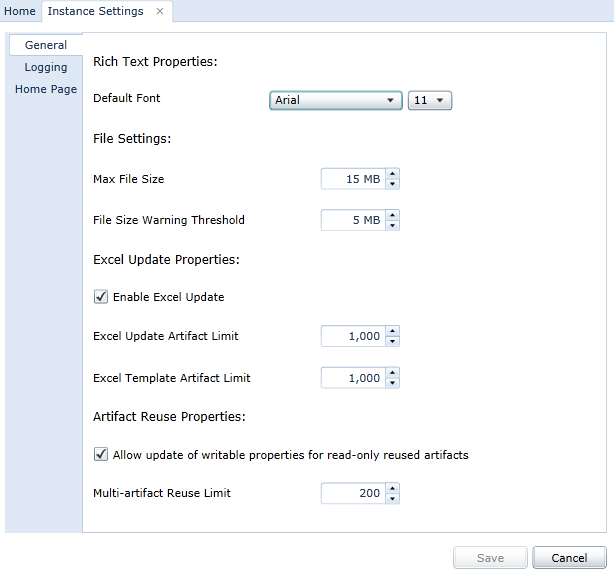Uncheck allow update of writable properties

[x=101, y=454]
